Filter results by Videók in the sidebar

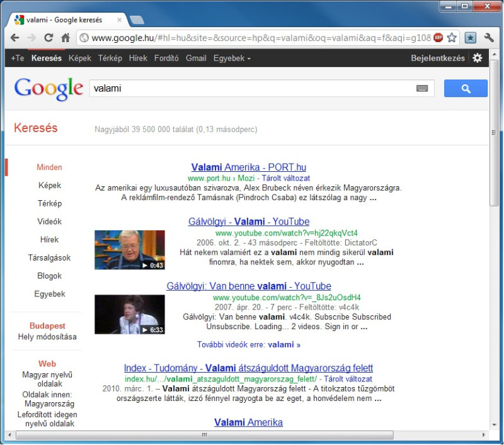click(49, 221)
